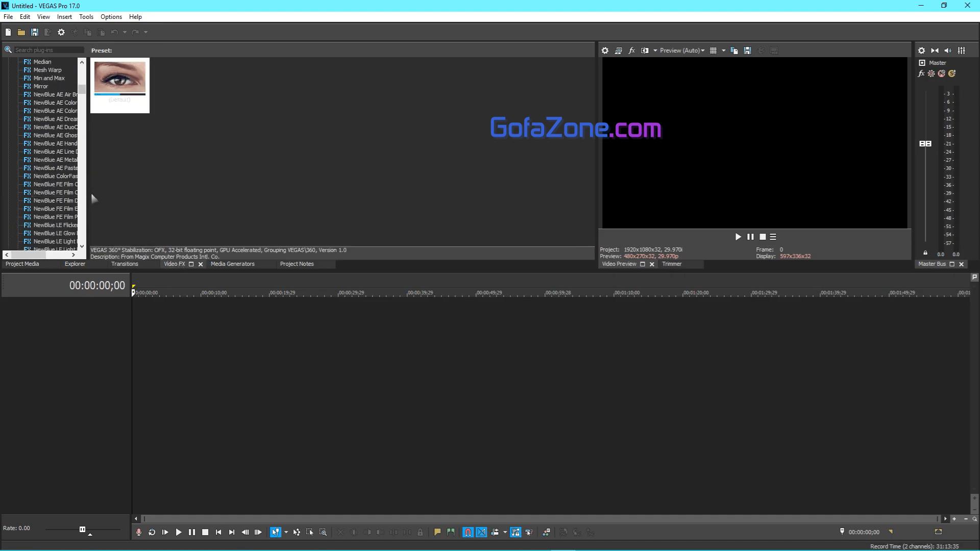
Task: Toggle automatic crossfades button
Action: [x=481, y=532]
